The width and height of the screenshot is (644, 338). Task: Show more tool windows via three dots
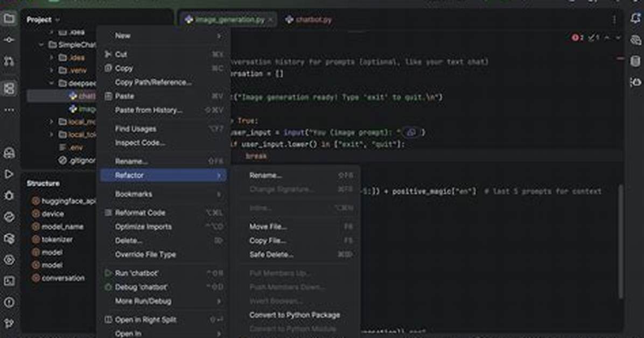9,110
